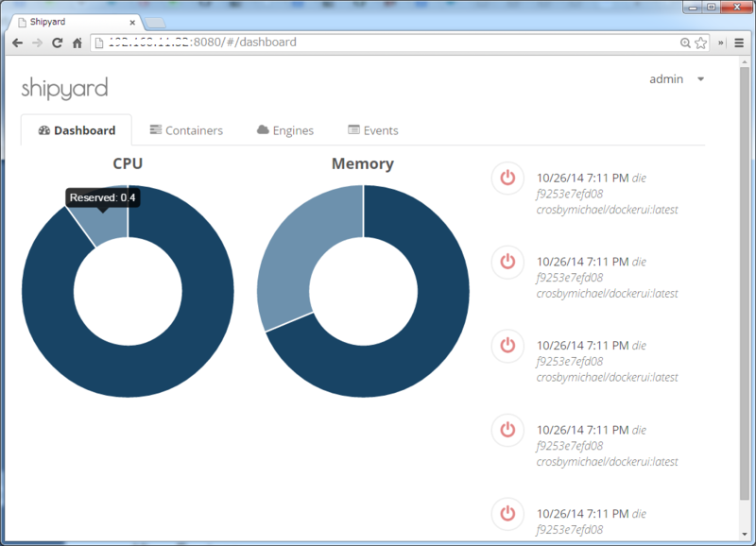Click third event timestamp 10/26/14 7:11 PM
Image resolution: width=756 pixels, height=546 pixels.
[582, 346]
